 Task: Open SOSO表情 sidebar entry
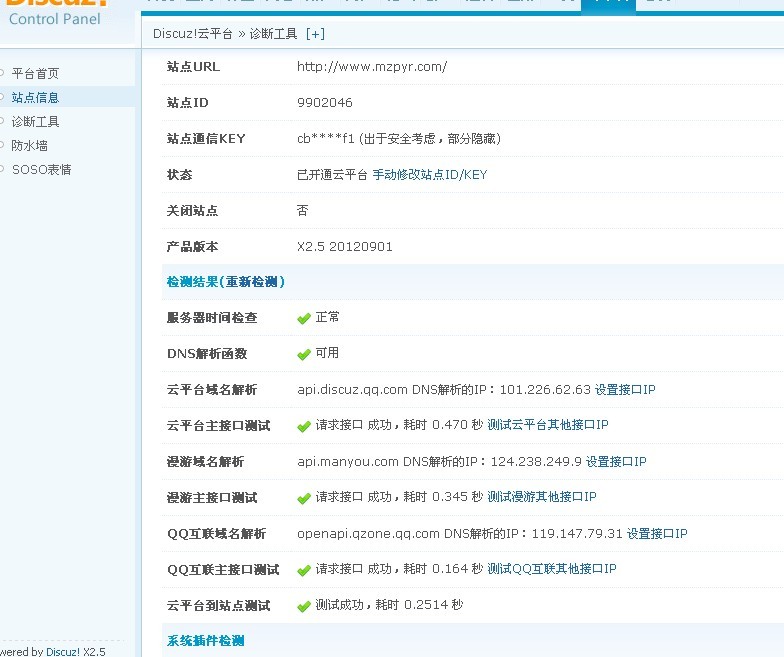(42, 170)
